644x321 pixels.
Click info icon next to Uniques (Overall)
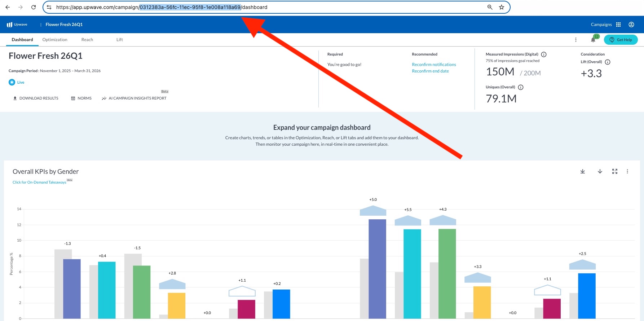[521, 87]
